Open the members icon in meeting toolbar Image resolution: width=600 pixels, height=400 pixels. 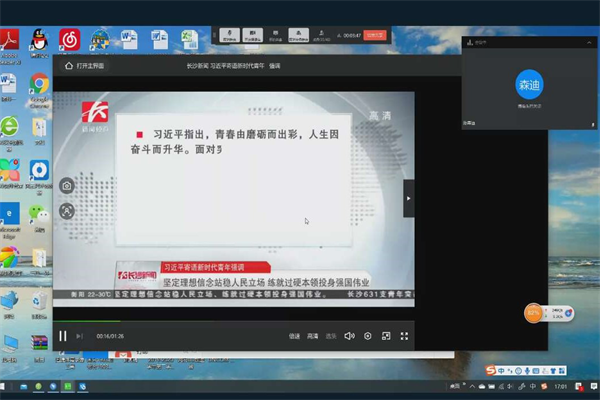point(321,35)
